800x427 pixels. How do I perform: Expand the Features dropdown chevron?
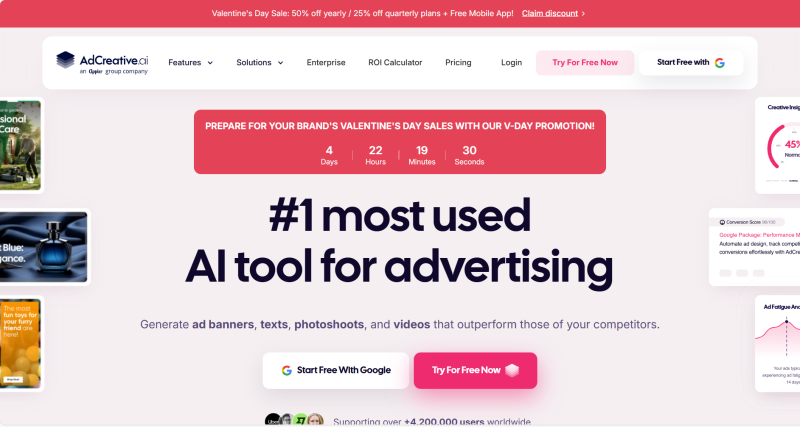(x=210, y=63)
